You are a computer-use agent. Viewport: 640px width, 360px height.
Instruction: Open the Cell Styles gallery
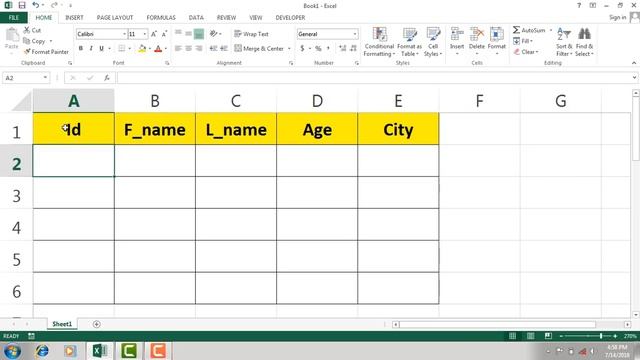pyautogui.click(x=433, y=42)
